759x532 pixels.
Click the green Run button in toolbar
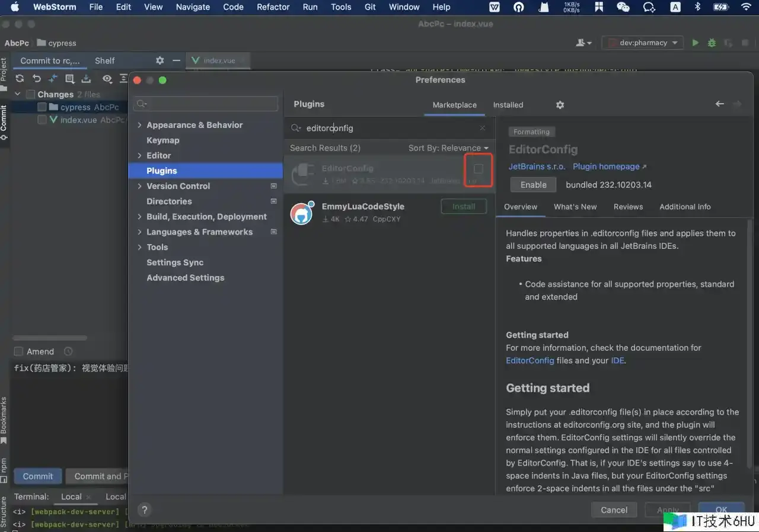click(696, 43)
